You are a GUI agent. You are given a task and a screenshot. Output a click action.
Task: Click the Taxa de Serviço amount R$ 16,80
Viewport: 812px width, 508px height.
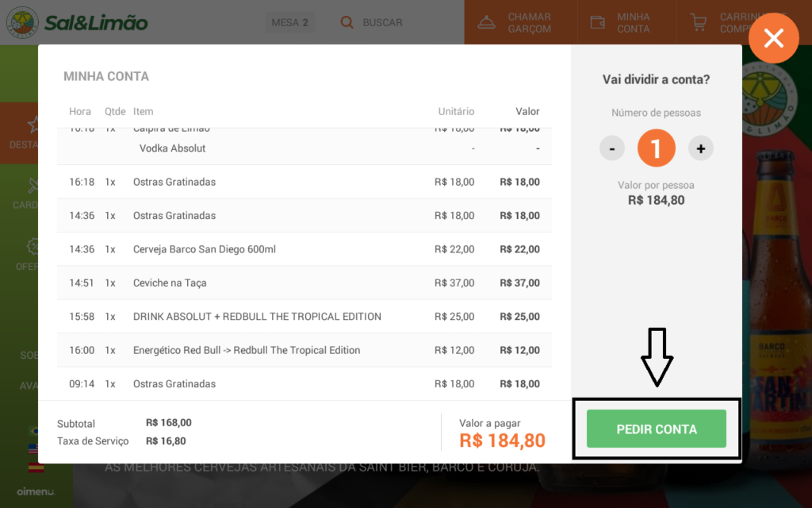(166, 441)
